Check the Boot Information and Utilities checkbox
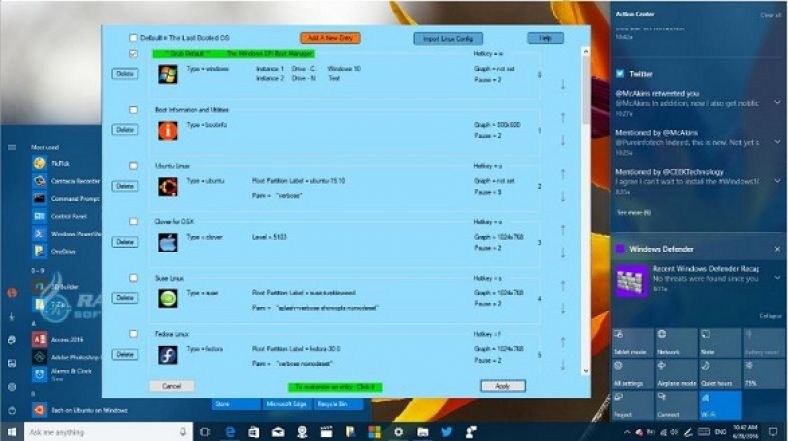The image size is (788, 441). pos(133,109)
